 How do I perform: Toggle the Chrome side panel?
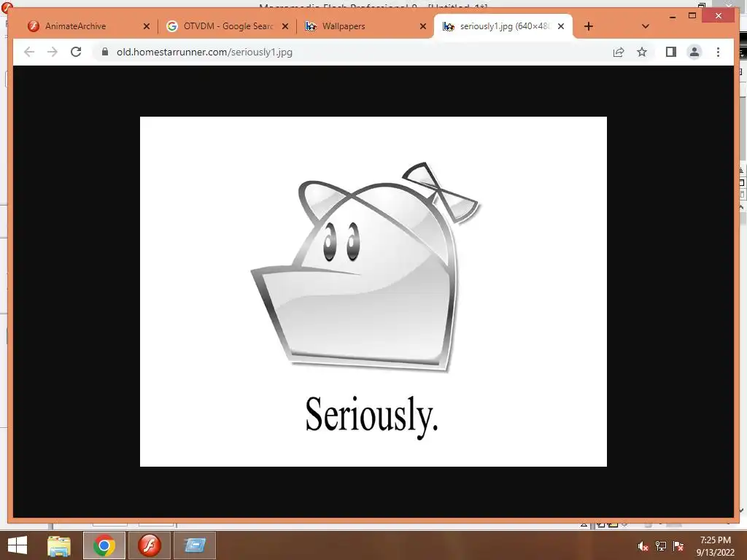tap(671, 52)
